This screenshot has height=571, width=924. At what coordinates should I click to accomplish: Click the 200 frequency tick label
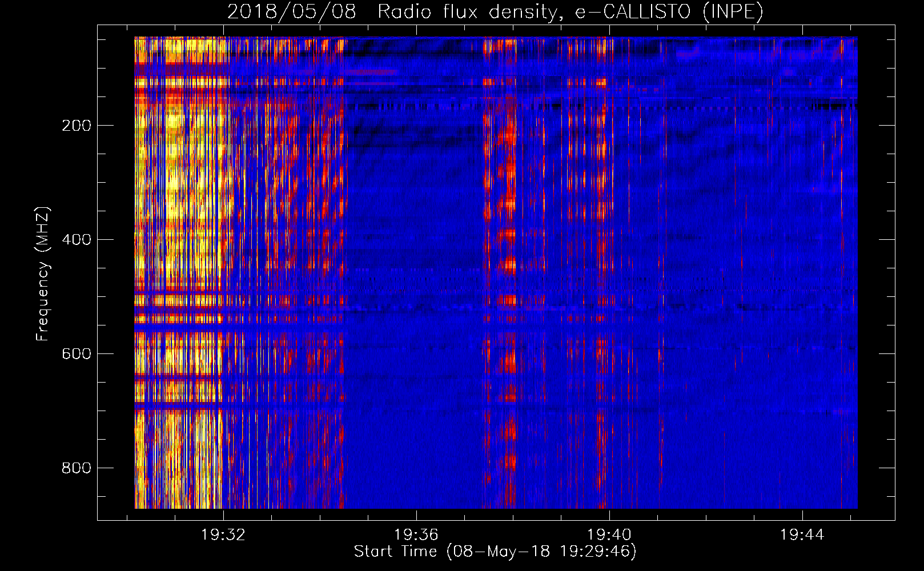coord(77,126)
